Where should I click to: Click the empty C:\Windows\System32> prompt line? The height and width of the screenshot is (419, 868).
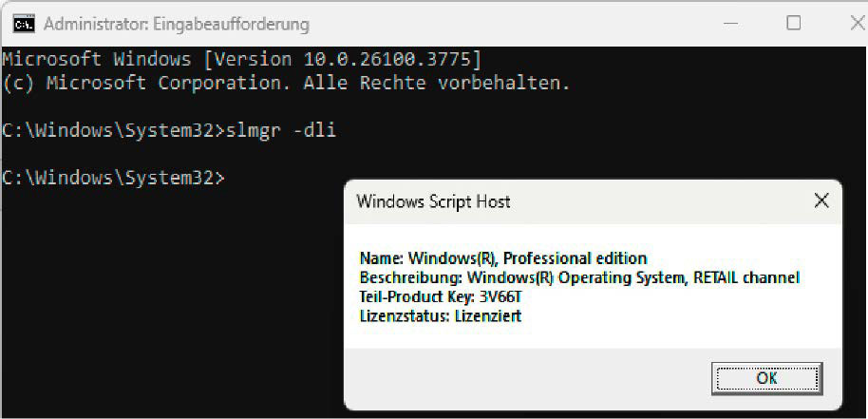(x=114, y=177)
